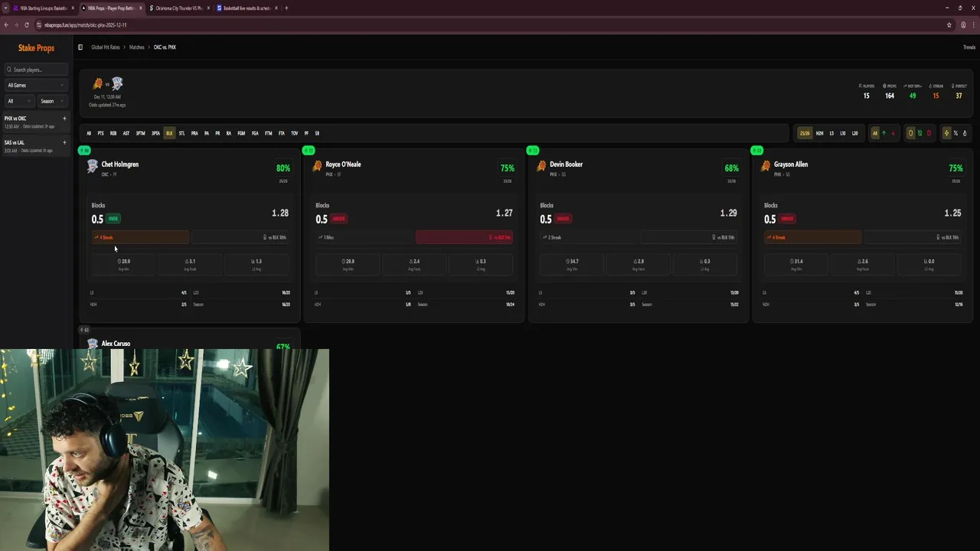The width and height of the screenshot is (980, 551).
Task: Toggle the L10 range filter
Action: 843,133
